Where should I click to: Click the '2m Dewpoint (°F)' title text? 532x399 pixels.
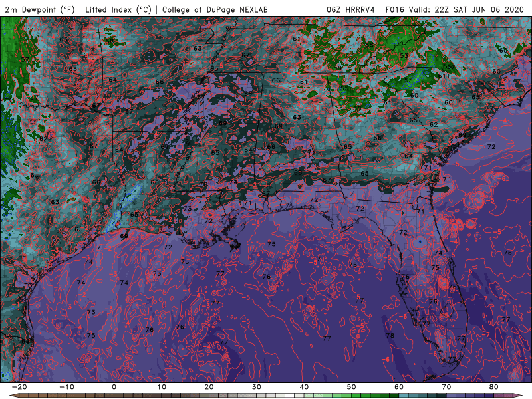[x=39, y=9]
